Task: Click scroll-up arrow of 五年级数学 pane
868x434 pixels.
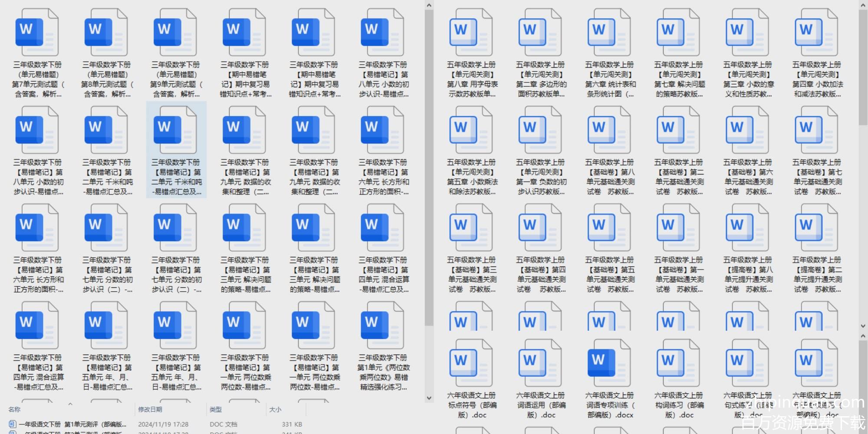Action: tap(863, 5)
